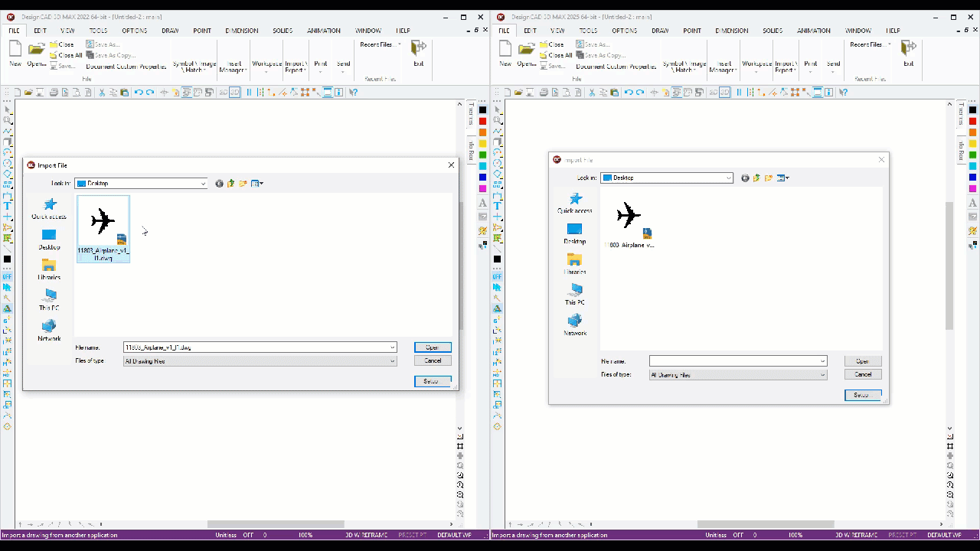Click the Print icon in the 2022 toolbar
Screen dimensions: 980x551
coord(54,92)
